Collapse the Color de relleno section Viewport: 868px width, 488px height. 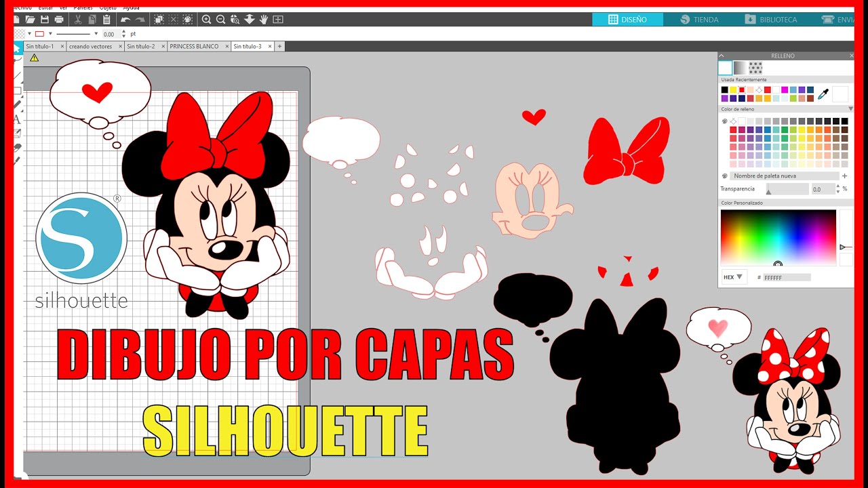850,108
